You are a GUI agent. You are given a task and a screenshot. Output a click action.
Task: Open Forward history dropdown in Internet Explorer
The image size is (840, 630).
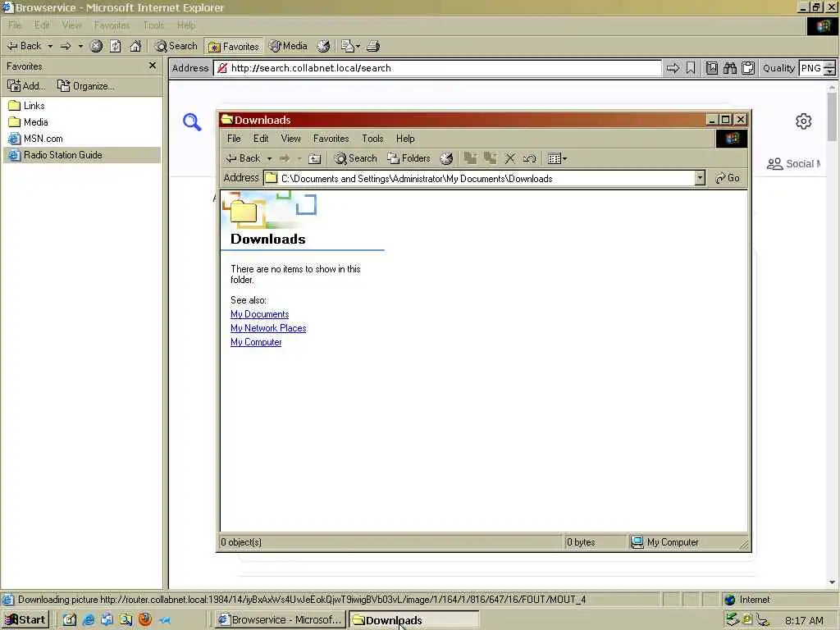[80, 46]
